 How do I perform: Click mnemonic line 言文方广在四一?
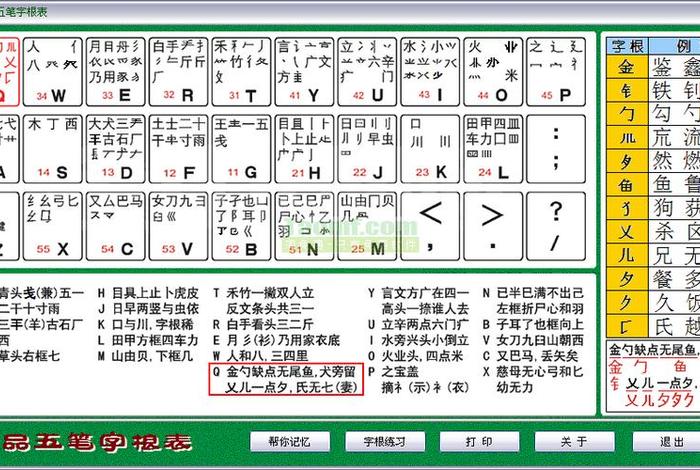pos(425,293)
